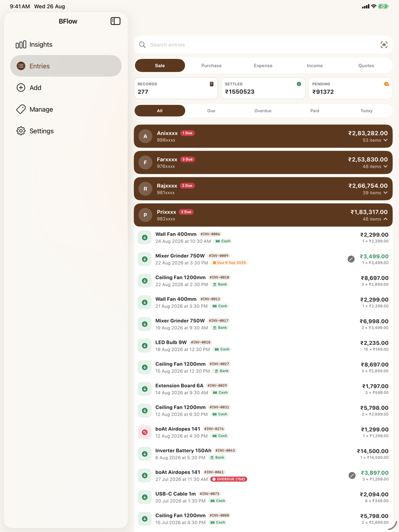Open the Pending ₹91372 card
Screen dimensions: 399x532
click(350, 88)
